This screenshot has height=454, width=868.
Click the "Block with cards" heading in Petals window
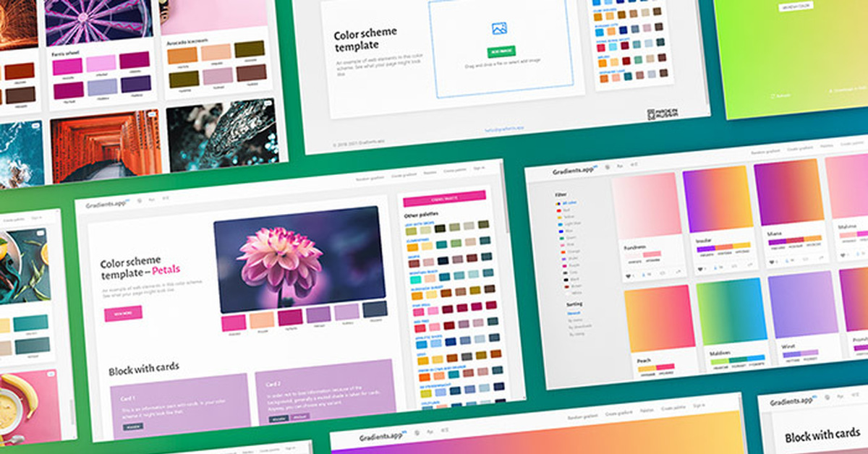click(144, 369)
